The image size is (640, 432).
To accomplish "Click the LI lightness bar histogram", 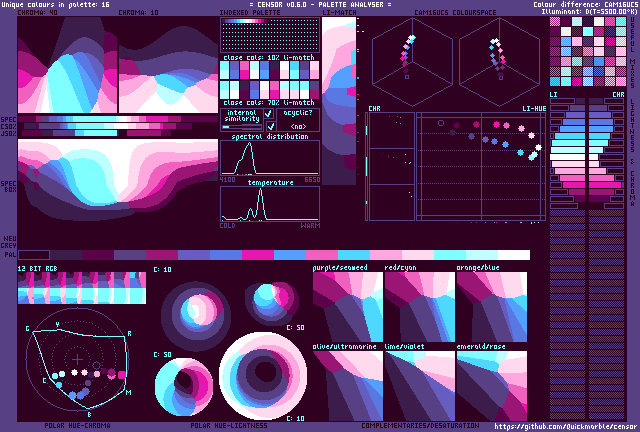I will (567, 153).
